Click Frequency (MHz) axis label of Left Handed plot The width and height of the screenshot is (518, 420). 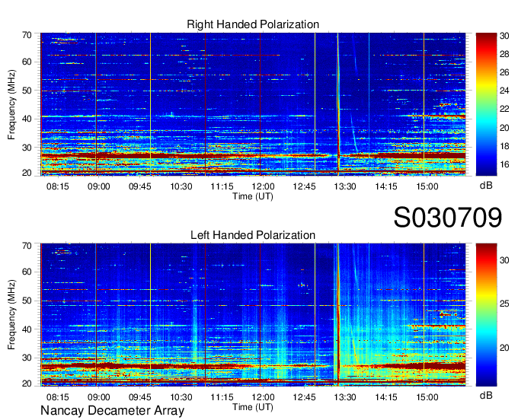(11, 315)
